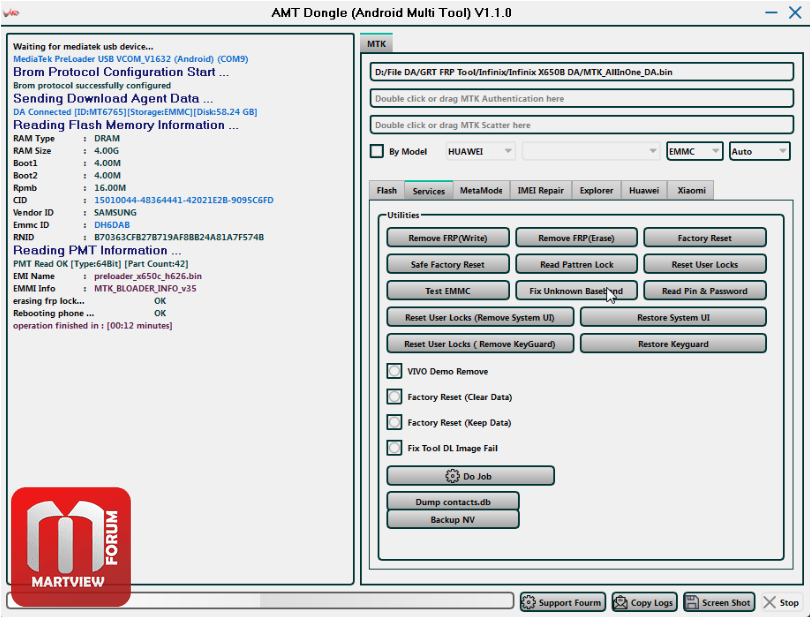The height and width of the screenshot is (618, 811).
Task: Click Safe Factory Reset button
Action: (448, 264)
